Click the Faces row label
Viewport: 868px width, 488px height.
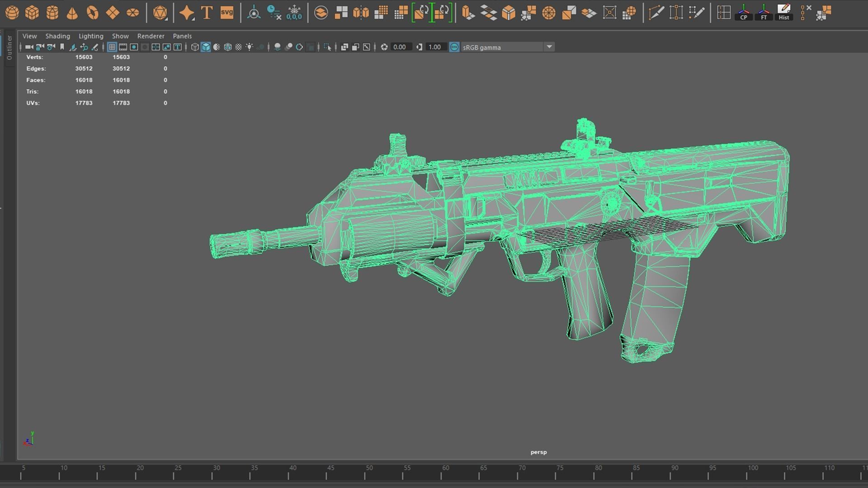(x=36, y=80)
